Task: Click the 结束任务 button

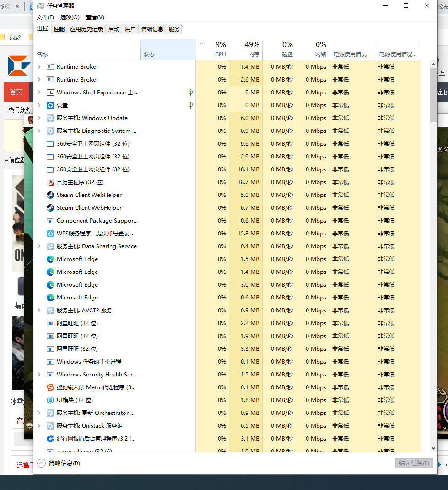Action: click(x=414, y=463)
